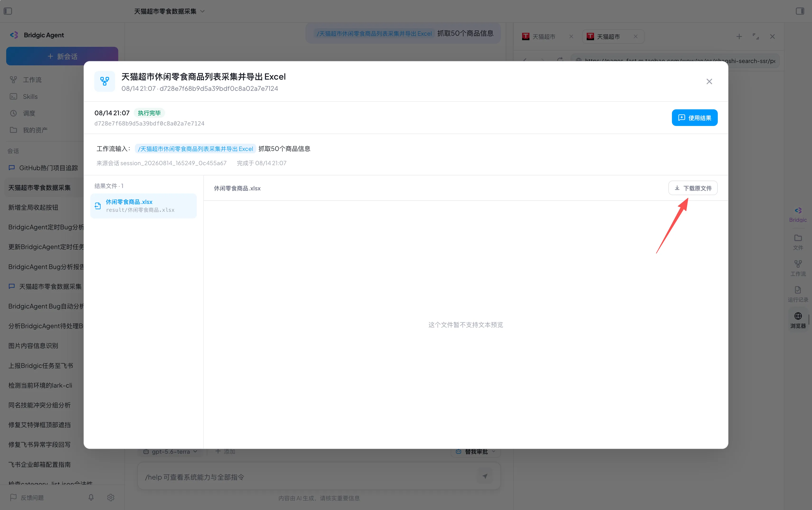Image resolution: width=812 pixels, height=510 pixels.
Task: Close the second 天猫超市 browser tab
Action: [635, 36]
